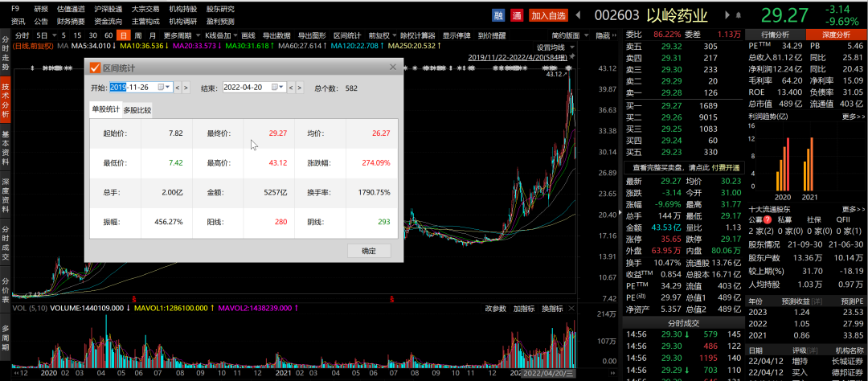Close the VOL indicator panel with X
Screen dimensions: 868x381
pyautogui.click(x=572, y=309)
